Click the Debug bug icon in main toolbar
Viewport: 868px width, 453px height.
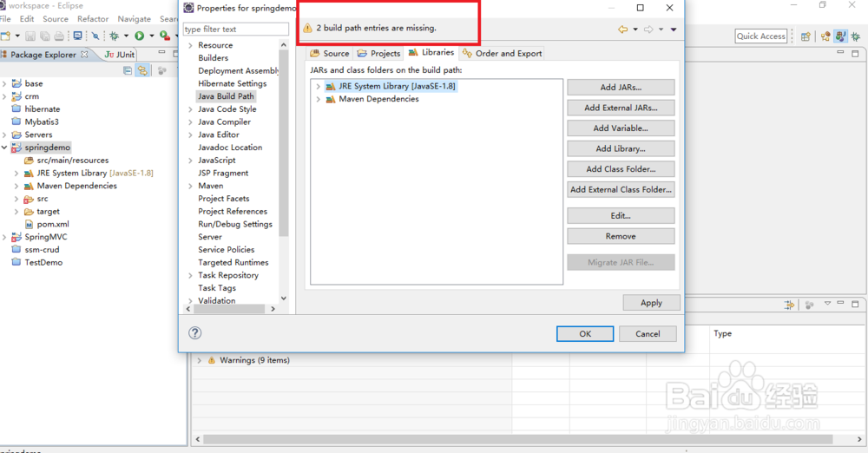[114, 36]
